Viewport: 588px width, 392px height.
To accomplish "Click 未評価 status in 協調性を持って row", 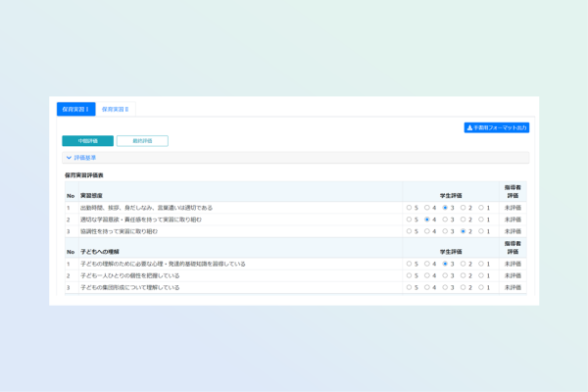I will (513, 231).
